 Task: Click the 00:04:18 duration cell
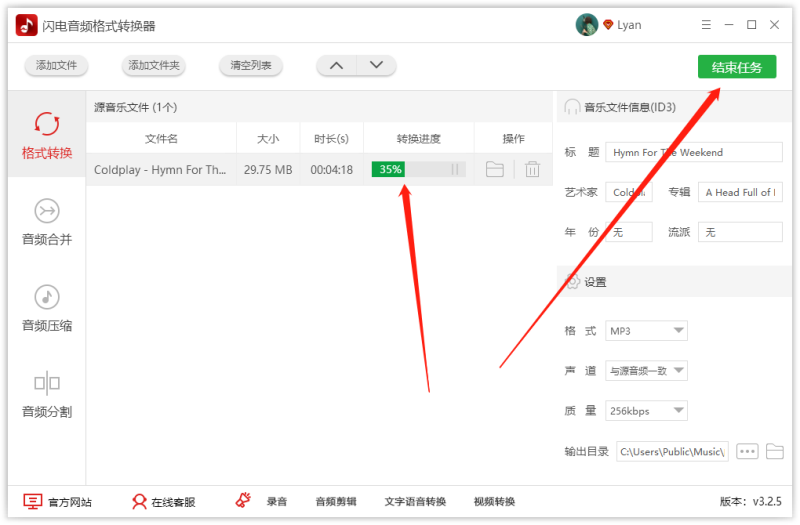(332, 170)
